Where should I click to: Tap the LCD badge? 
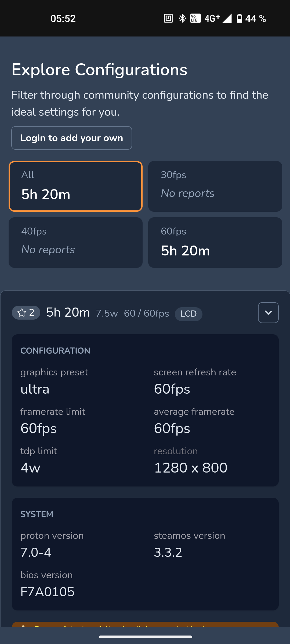pos(189,314)
